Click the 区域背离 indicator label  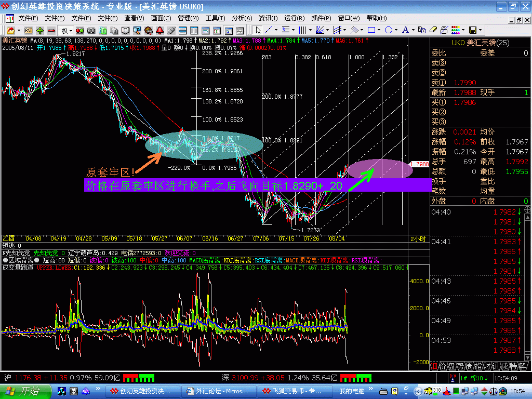(x=21, y=260)
